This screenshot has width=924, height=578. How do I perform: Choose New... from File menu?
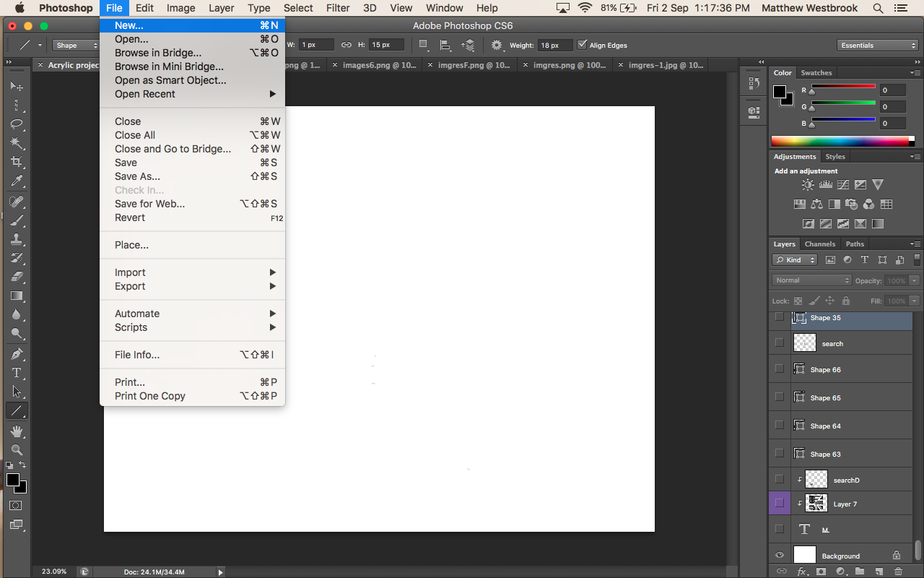click(193, 25)
